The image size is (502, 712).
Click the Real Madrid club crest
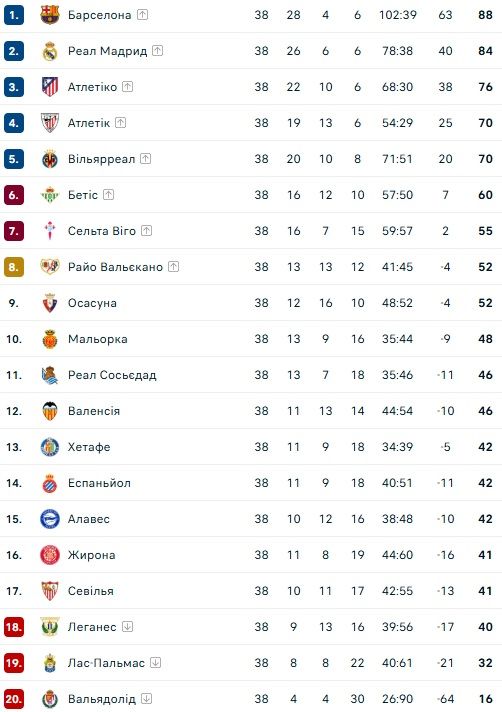click(50, 51)
